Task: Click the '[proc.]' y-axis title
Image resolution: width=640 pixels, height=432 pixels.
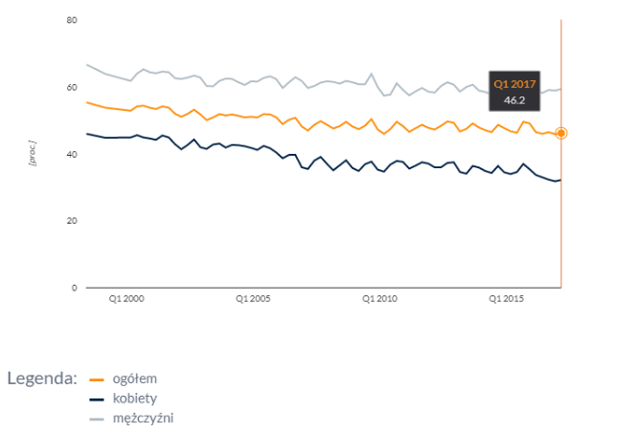Action: click(33, 154)
